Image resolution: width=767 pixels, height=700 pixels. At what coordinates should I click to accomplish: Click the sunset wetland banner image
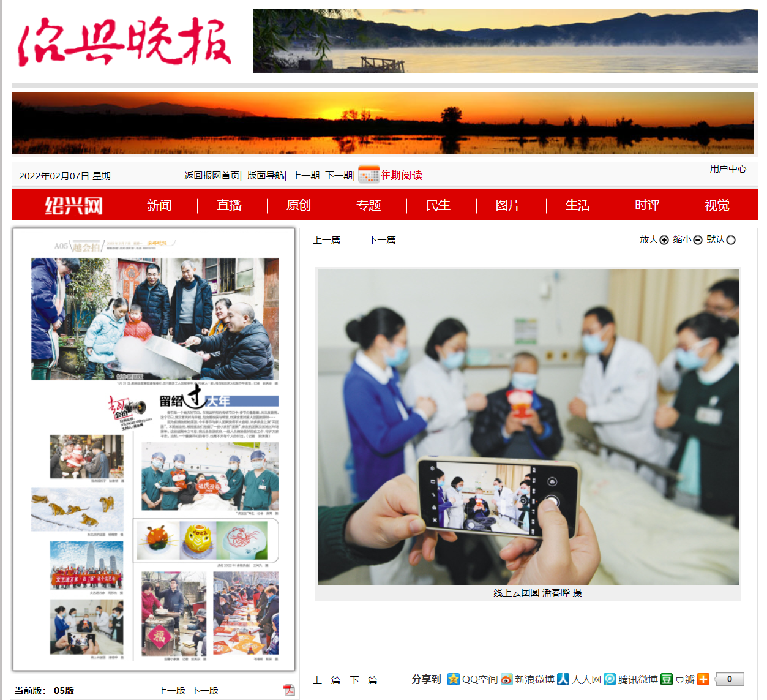click(383, 123)
